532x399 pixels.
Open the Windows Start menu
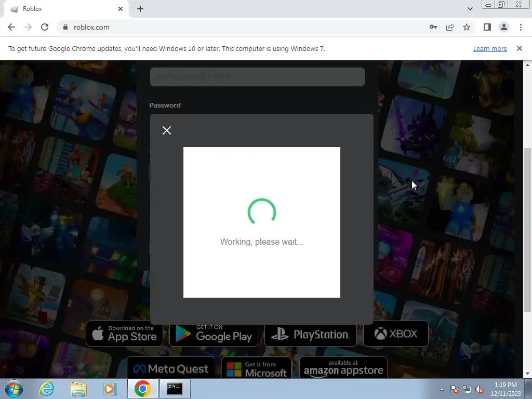point(14,389)
